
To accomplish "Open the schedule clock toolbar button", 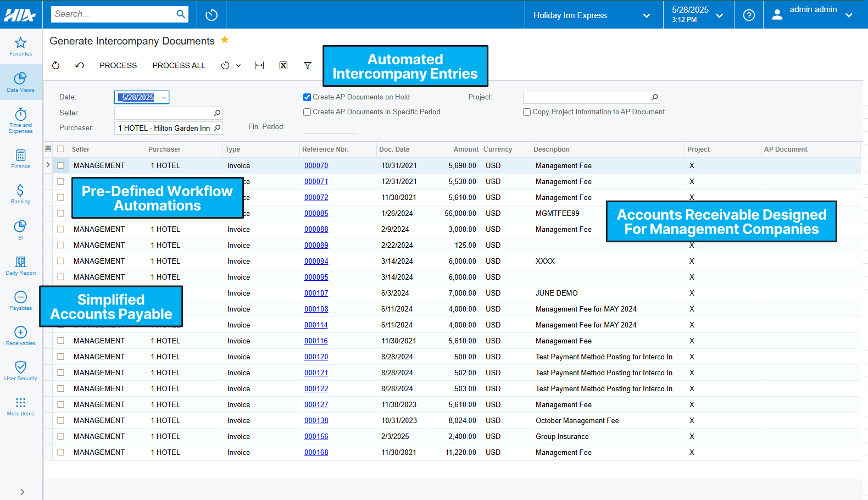I will pyautogui.click(x=225, y=65).
